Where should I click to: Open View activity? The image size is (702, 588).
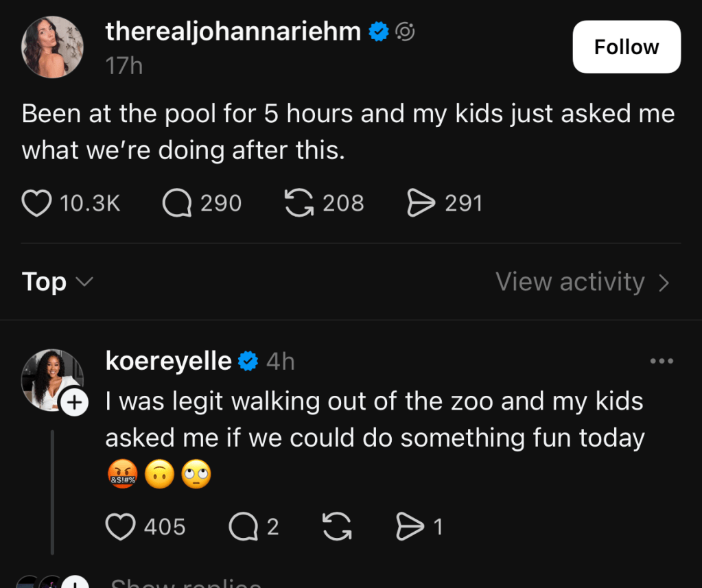pos(582,282)
